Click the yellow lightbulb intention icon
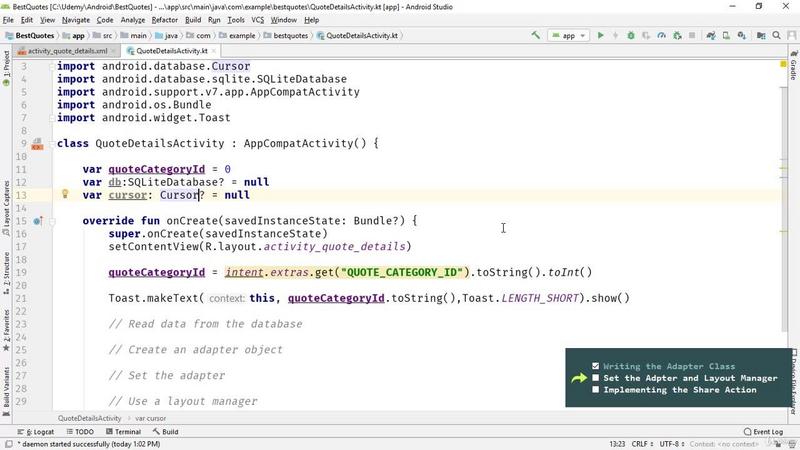The height and width of the screenshot is (450, 800). 65,194
